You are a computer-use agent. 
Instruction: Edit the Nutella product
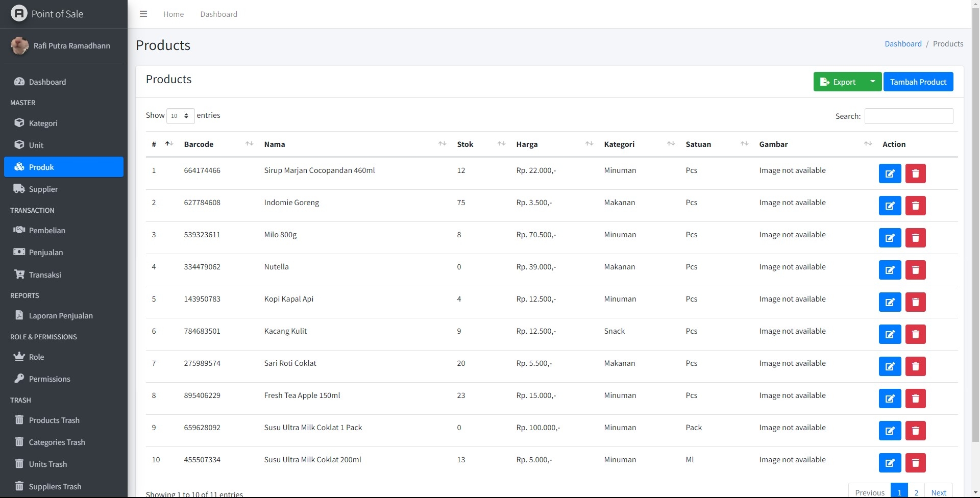(x=890, y=270)
